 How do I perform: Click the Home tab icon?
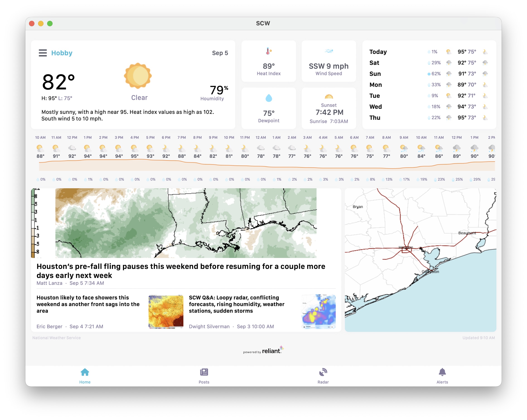(85, 372)
